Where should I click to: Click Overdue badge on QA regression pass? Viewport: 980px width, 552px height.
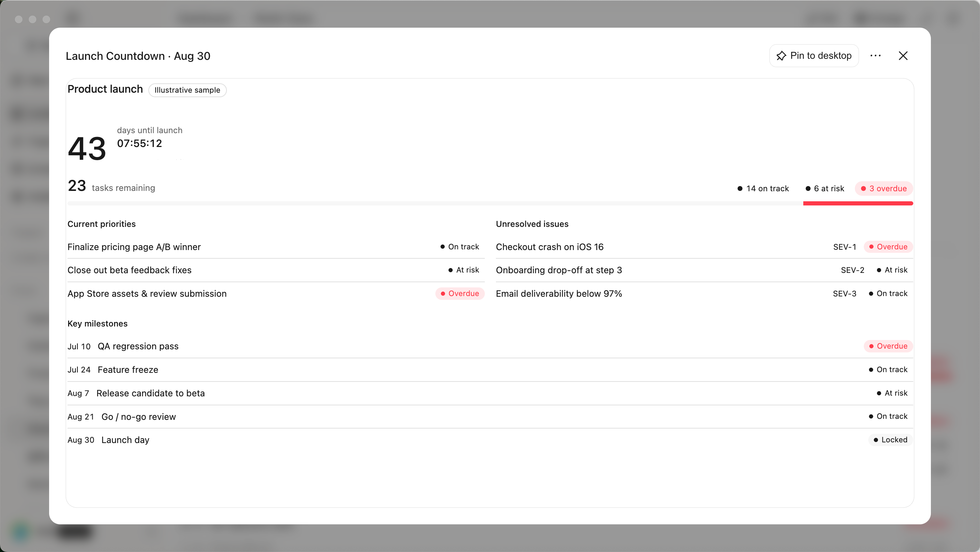pyautogui.click(x=888, y=346)
